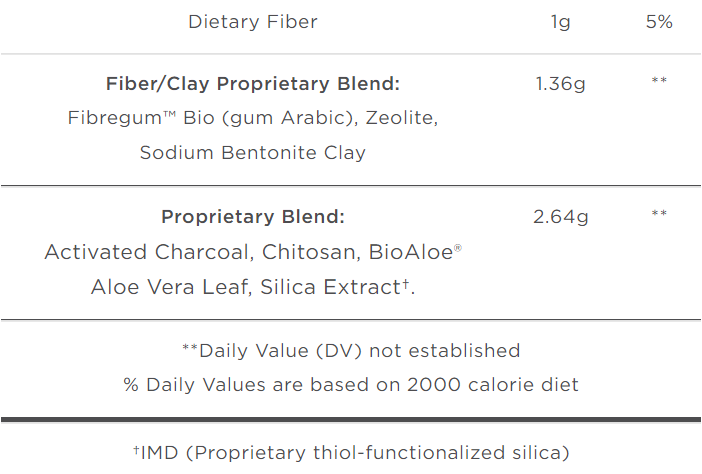The image size is (702, 474).
Task: Click the Daily Value (DV) not established note
Action: (351, 351)
